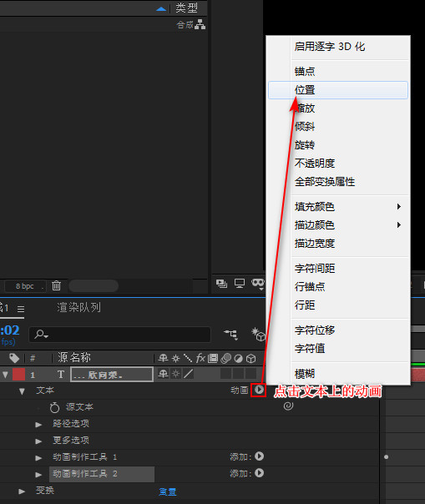Click the 8 bpc color depth button
The image size is (425, 504).
tap(25, 286)
